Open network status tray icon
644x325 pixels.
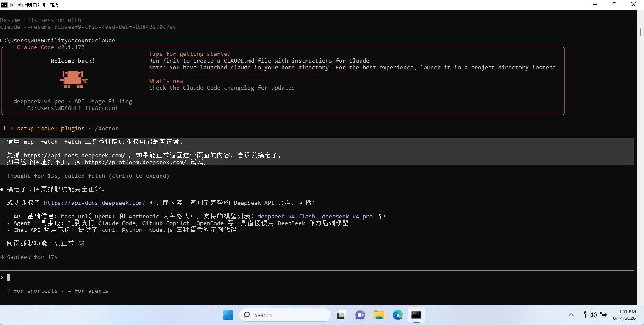(x=583, y=315)
